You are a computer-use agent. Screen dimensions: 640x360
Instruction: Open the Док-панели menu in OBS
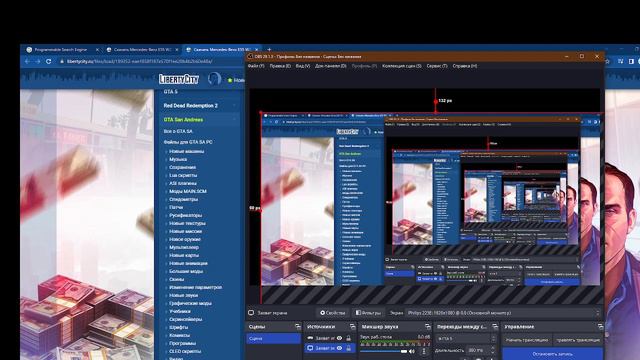click(x=331, y=66)
